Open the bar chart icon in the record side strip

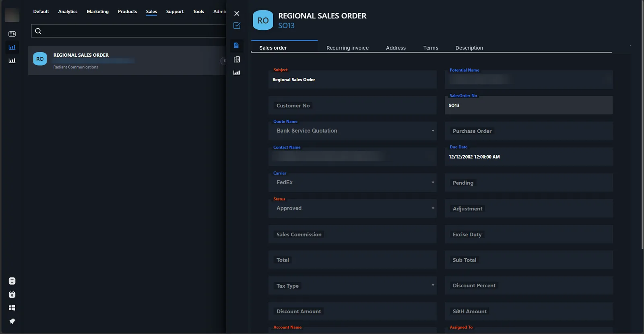pyautogui.click(x=237, y=73)
